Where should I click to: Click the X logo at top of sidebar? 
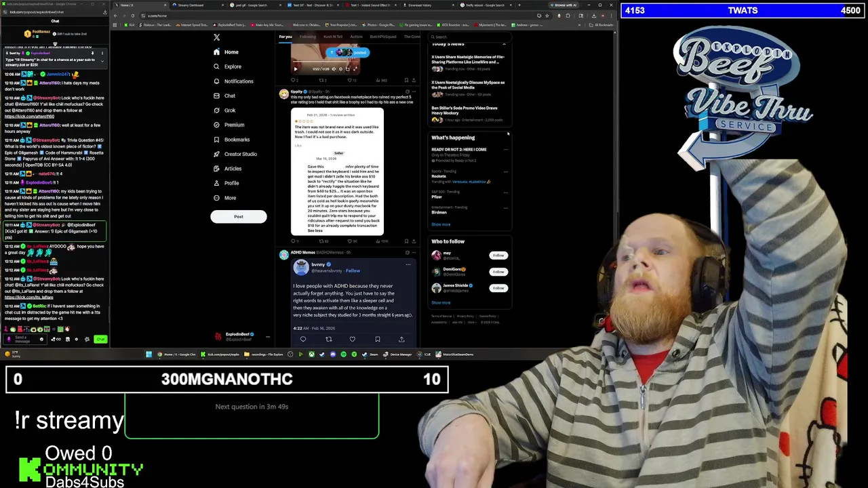216,37
